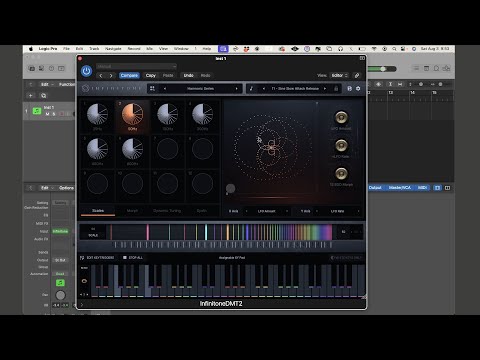480x360 pixels.
Task: Click the save icon next to settings gear
Action: tap(349, 89)
